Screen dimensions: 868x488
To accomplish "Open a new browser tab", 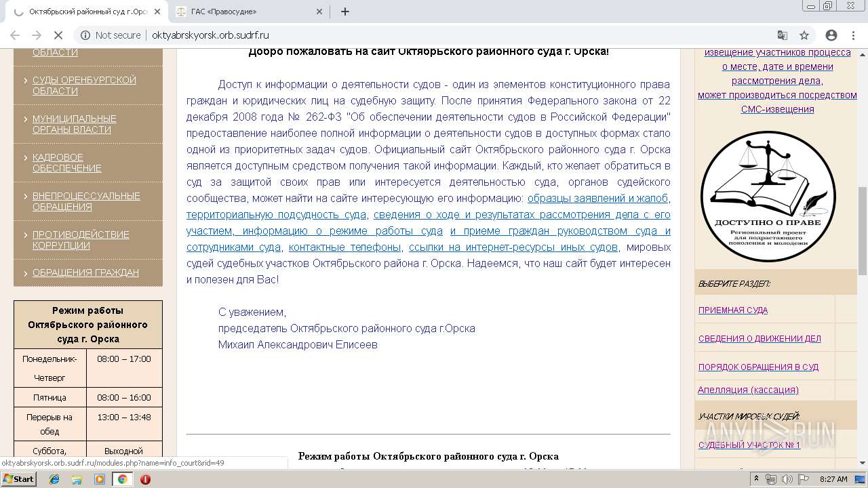I will (345, 12).
